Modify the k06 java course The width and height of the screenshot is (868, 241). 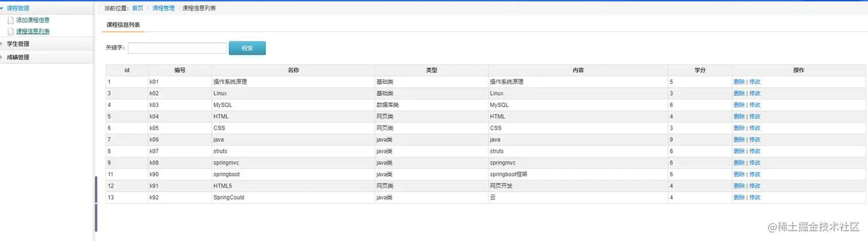click(x=755, y=139)
